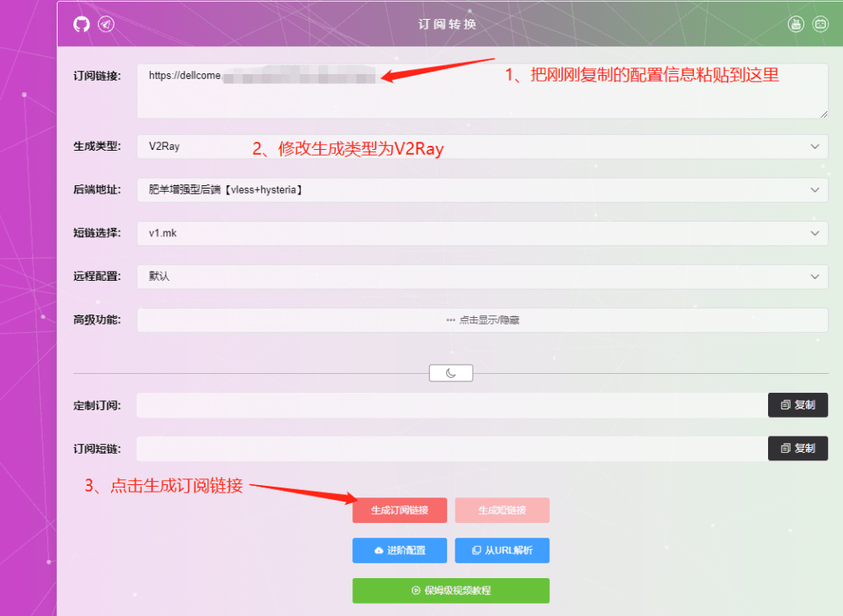Click the 定制订阅 output field
The width and height of the screenshot is (843, 616).
(x=451, y=405)
